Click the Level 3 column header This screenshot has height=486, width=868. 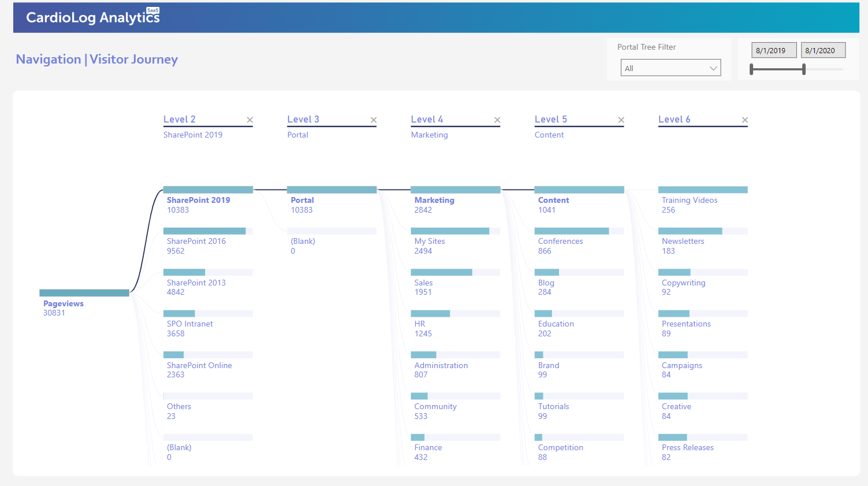(x=303, y=120)
